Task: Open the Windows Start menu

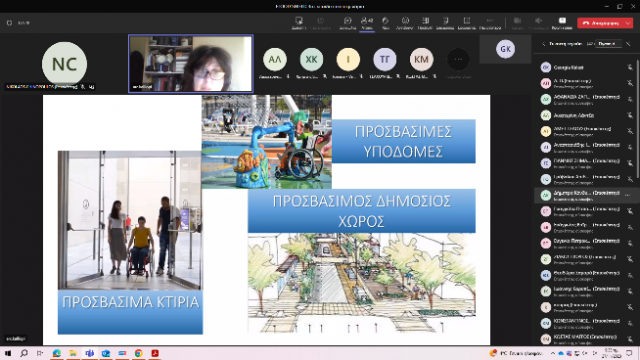Action: (x=8, y=353)
